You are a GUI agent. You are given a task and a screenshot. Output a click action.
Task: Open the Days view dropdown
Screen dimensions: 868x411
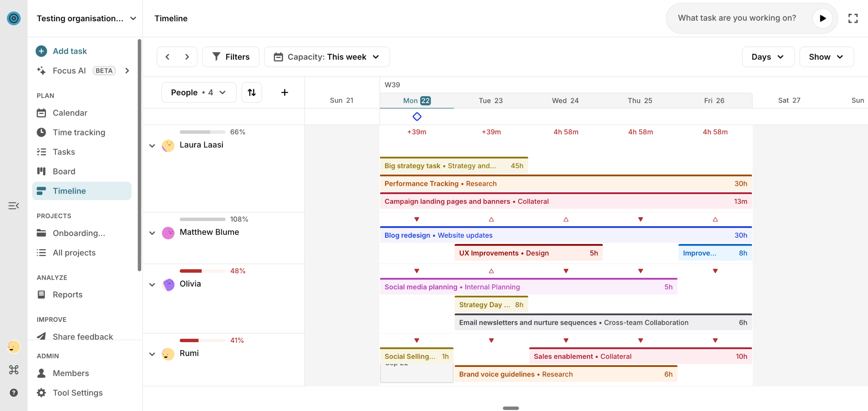pyautogui.click(x=768, y=57)
